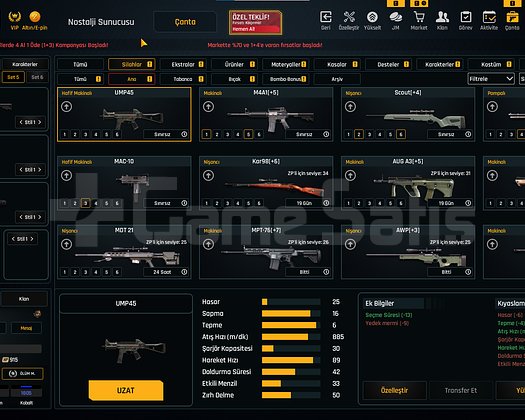Open the Özelleştir tools icon
Viewport: 525px width, 420px height.
pos(349,17)
